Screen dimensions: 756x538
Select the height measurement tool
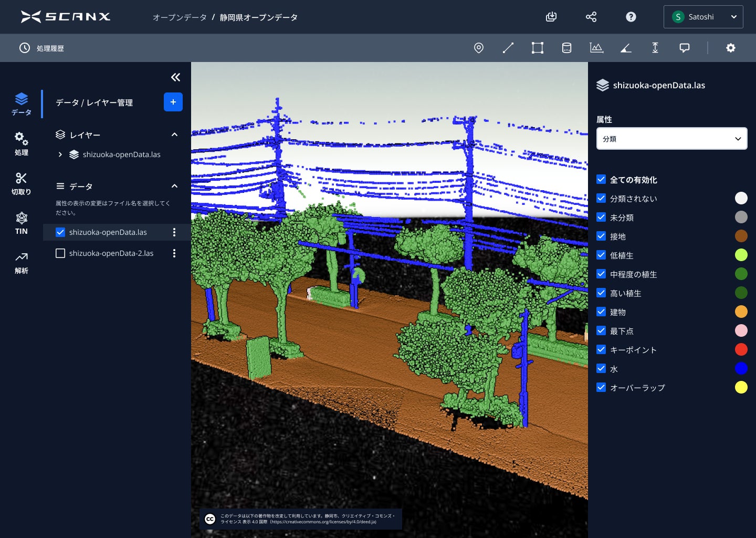point(655,48)
